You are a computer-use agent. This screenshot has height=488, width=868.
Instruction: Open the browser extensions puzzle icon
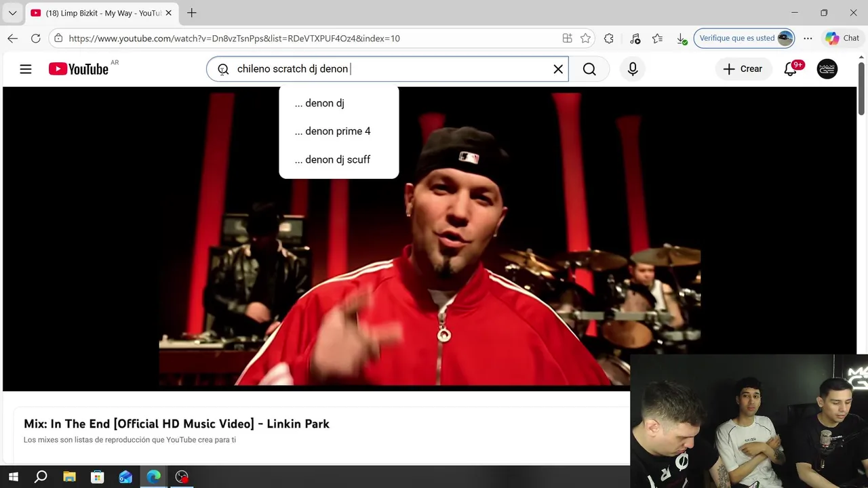click(609, 38)
